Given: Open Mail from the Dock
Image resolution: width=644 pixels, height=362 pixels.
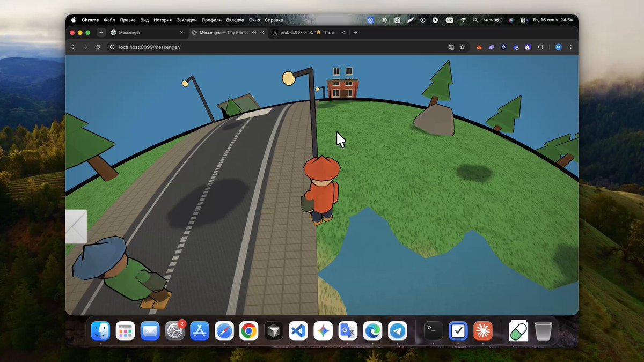Looking at the screenshot, I should [x=150, y=331].
